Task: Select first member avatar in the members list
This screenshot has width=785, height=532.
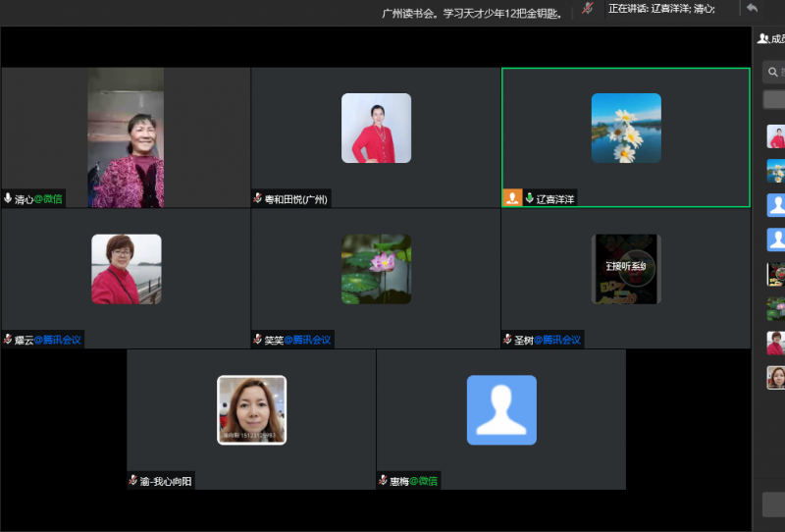Action: (775, 136)
